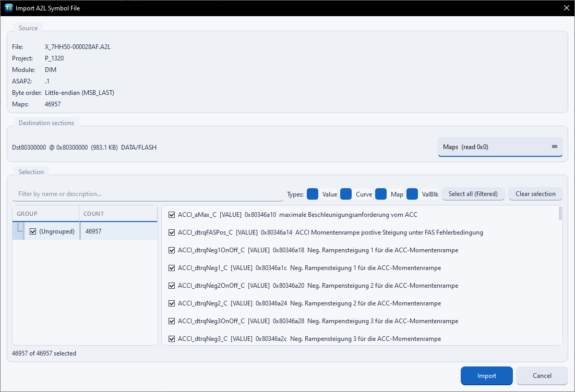Click the Import button
Image resolution: width=575 pixels, height=392 pixels.
tap(487, 375)
